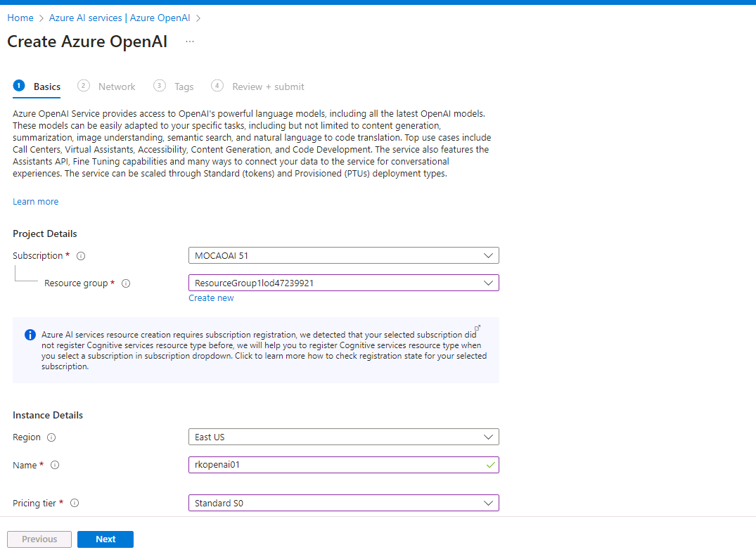Go to the Tags step tab
This screenshot has height=557, width=756.
[184, 87]
